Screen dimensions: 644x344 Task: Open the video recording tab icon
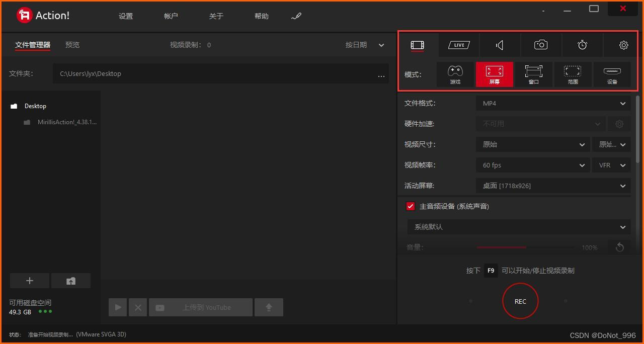(418, 45)
